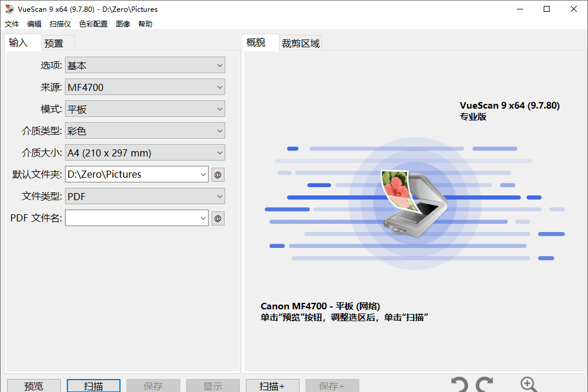Click the VueScan 9 x64 (9.7.80) heading

click(509, 106)
